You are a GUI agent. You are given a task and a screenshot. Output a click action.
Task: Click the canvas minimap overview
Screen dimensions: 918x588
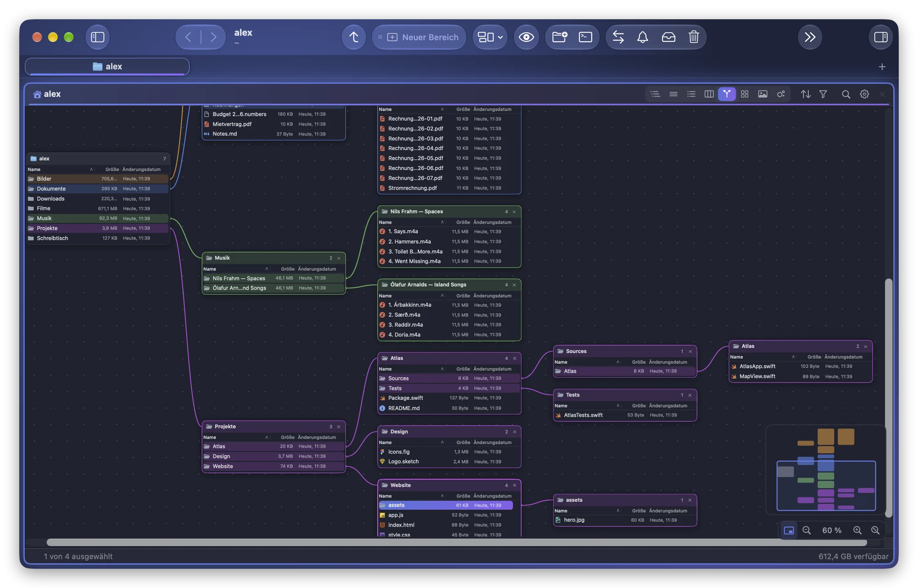coord(826,470)
